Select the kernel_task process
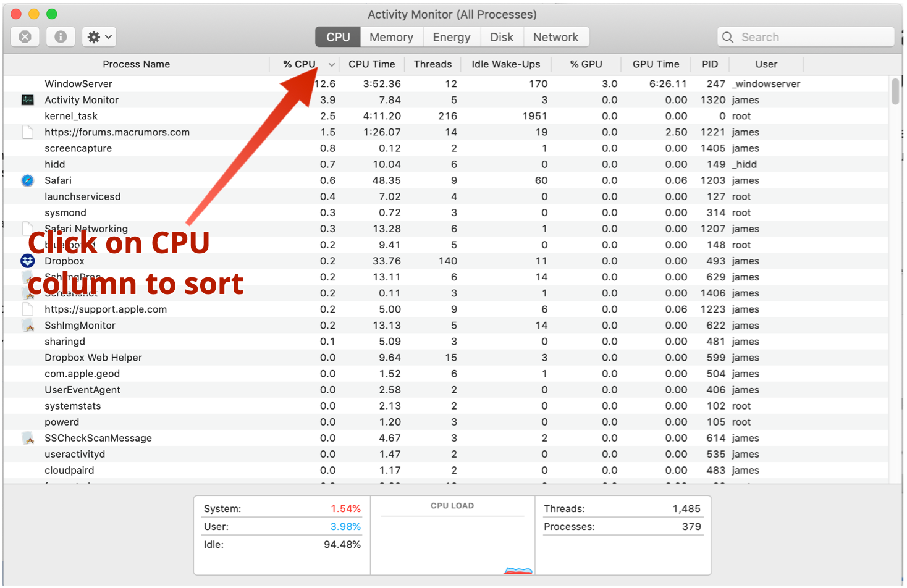Image resolution: width=907 pixels, height=588 pixels. [x=71, y=116]
